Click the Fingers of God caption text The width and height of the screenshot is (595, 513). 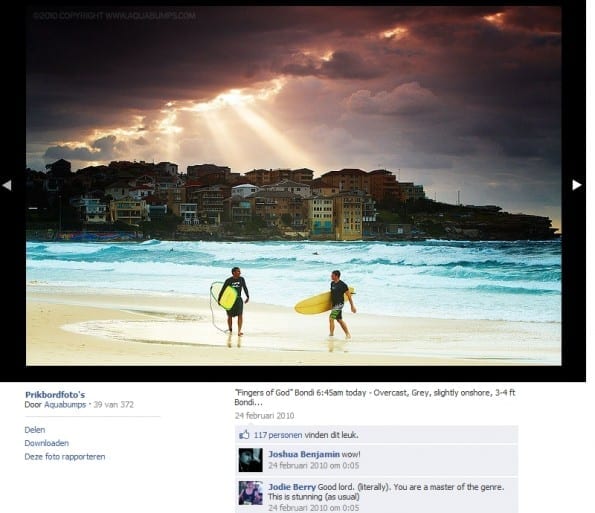(x=375, y=397)
